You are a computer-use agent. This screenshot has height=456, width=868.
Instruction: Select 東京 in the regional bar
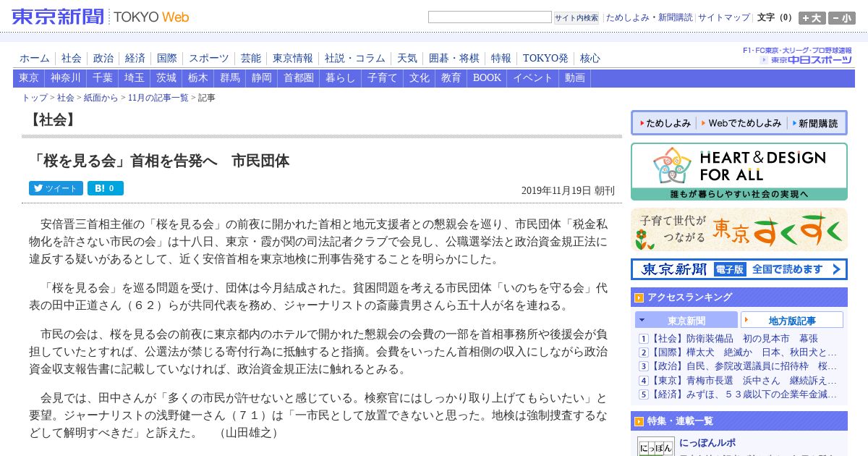click(x=29, y=78)
